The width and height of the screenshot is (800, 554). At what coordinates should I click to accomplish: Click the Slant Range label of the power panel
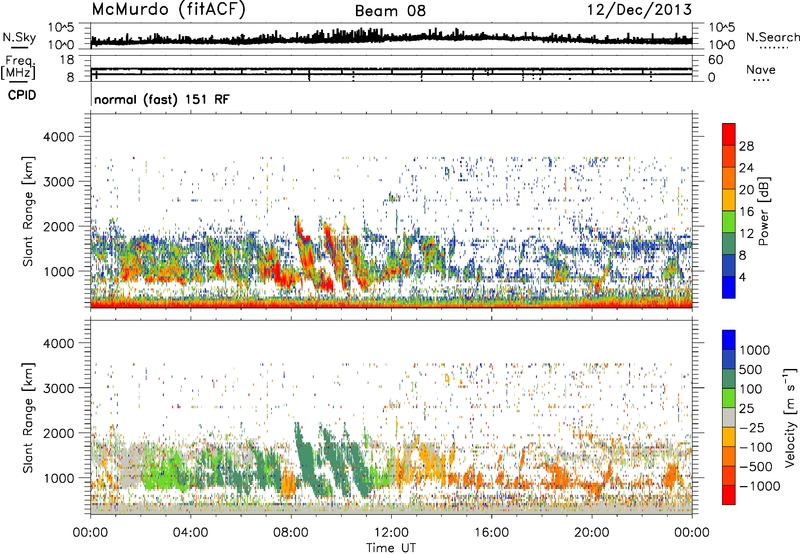coord(28,211)
